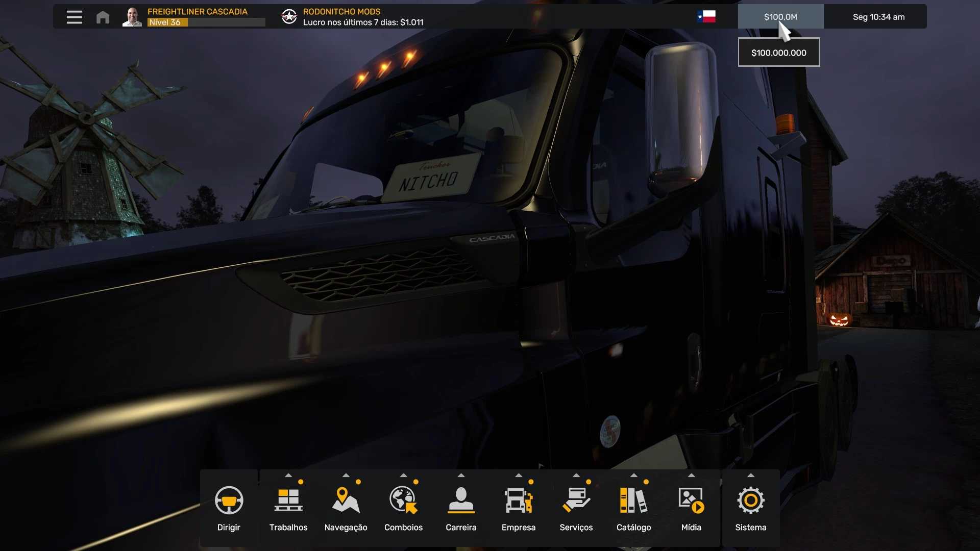Open the Serviços icon

coord(576,500)
